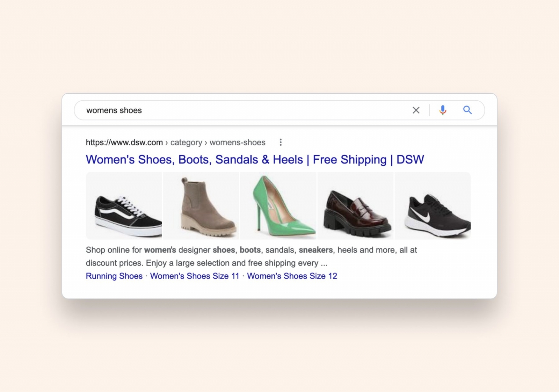Choose the burgundy chunky loafer thumbnail
559x392 pixels.
(356, 206)
